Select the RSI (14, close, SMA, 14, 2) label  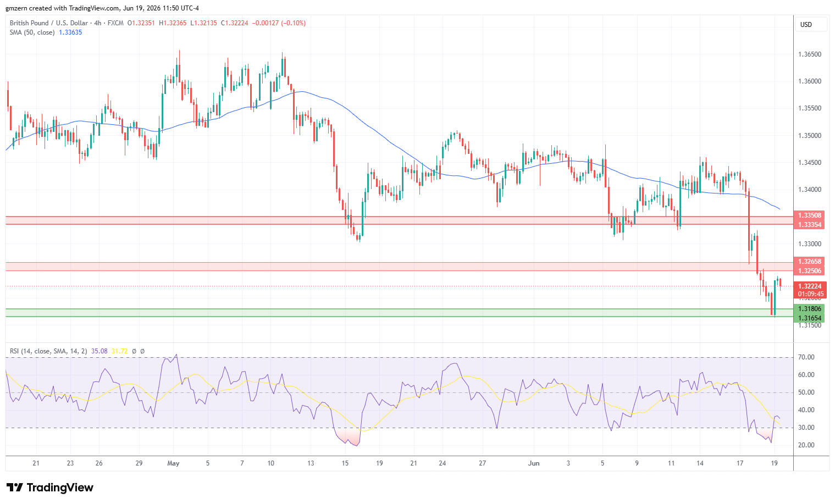click(x=48, y=351)
